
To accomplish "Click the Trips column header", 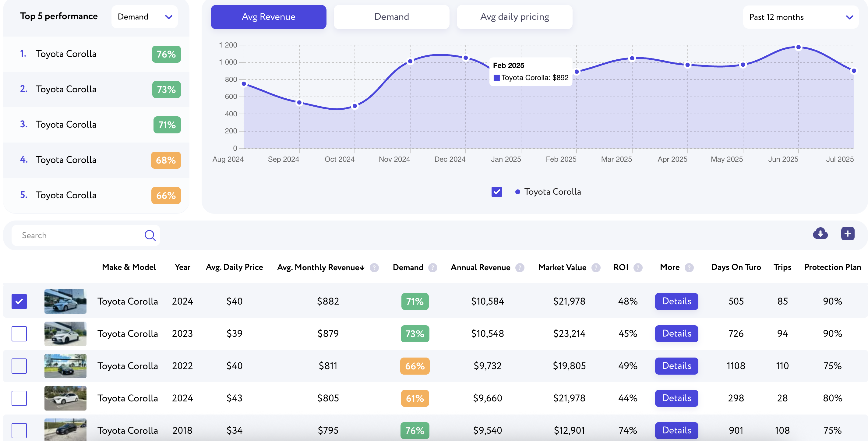I will (x=782, y=267).
